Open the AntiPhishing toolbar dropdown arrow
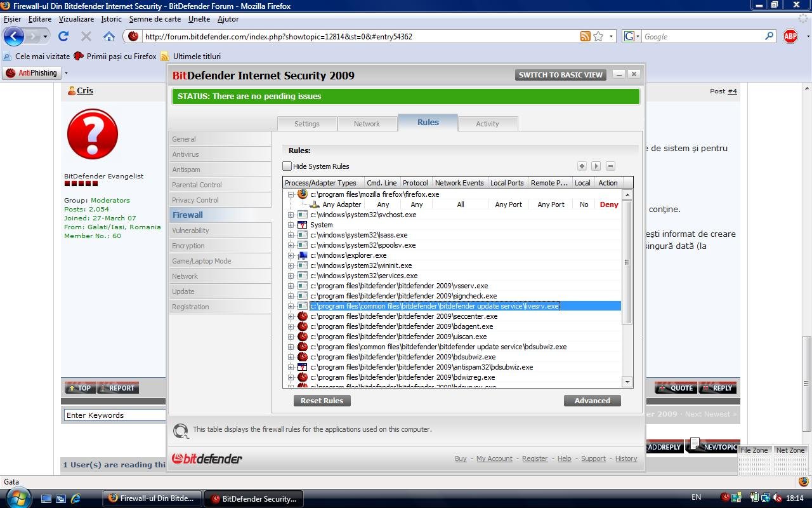This screenshot has width=812, height=508. [x=67, y=73]
